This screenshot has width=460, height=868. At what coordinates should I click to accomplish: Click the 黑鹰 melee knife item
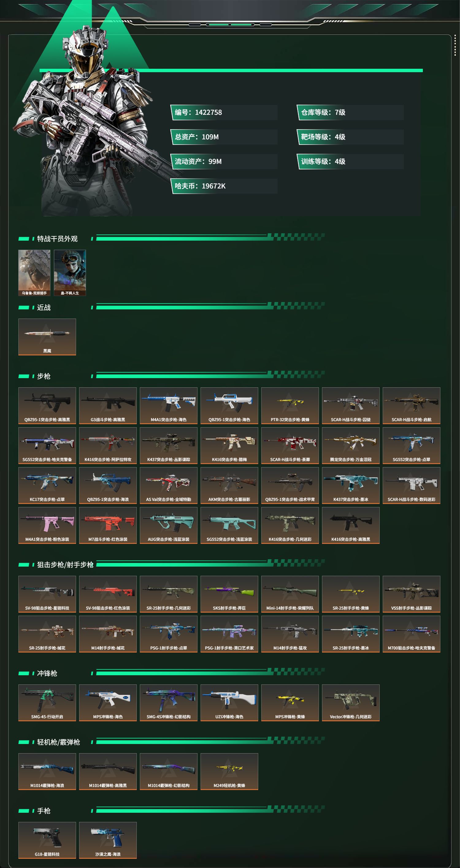coord(47,337)
